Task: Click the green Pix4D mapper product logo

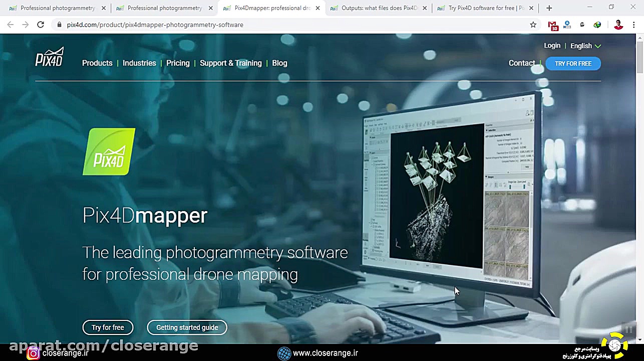Action: coord(109,151)
